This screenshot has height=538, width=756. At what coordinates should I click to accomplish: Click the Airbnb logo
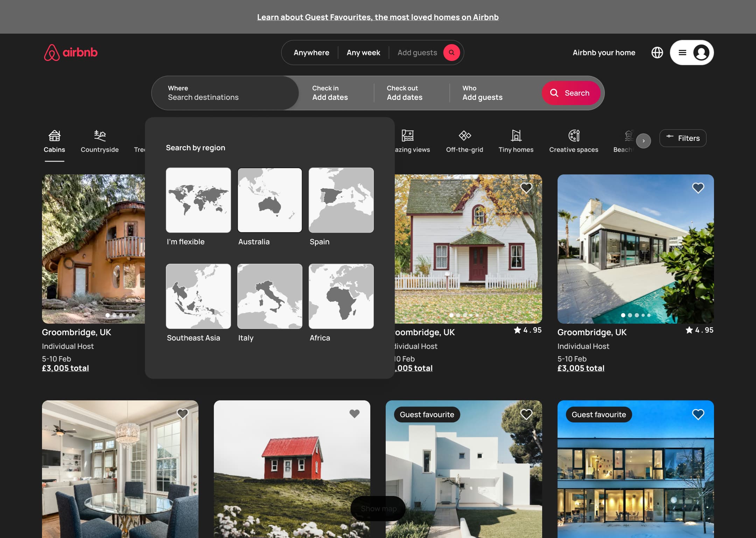[71, 53]
